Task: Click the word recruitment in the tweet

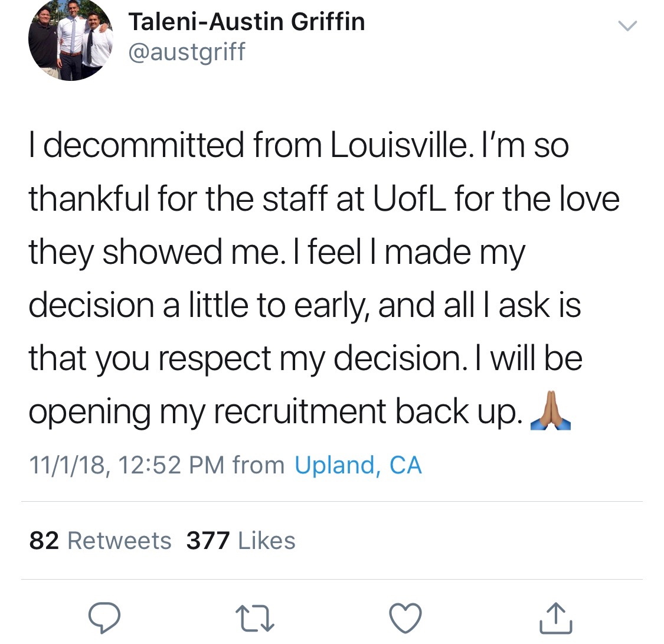Action: 300,411
